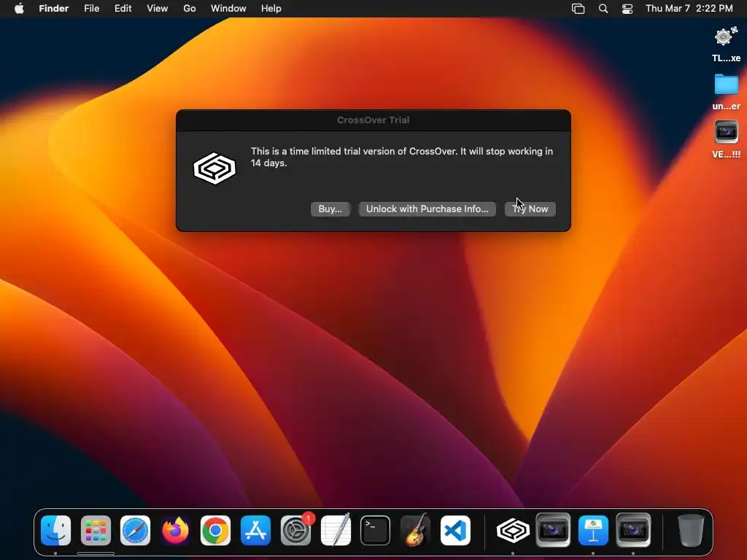Open Launchpad from the Dock
The image size is (747, 560).
pyautogui.click(x=96, y=531)
